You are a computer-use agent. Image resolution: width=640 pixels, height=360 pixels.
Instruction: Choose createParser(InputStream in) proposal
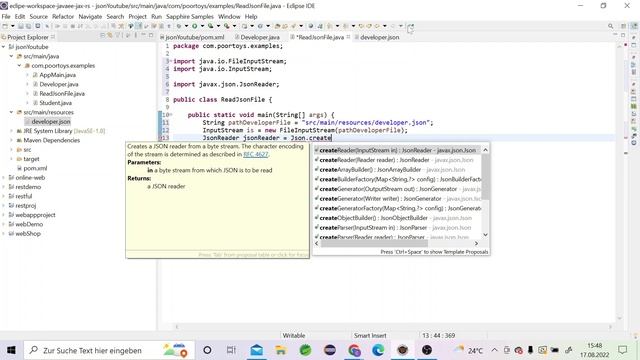click(x=398, y=228)
